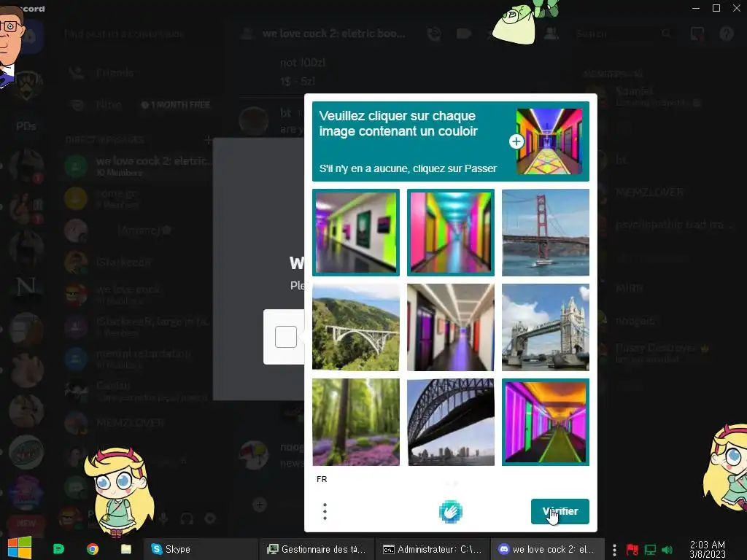The width and height of the screenshot is (747, 560).
Task: Open the green chat app taskbar icon
Action: [x=58, y=549]
